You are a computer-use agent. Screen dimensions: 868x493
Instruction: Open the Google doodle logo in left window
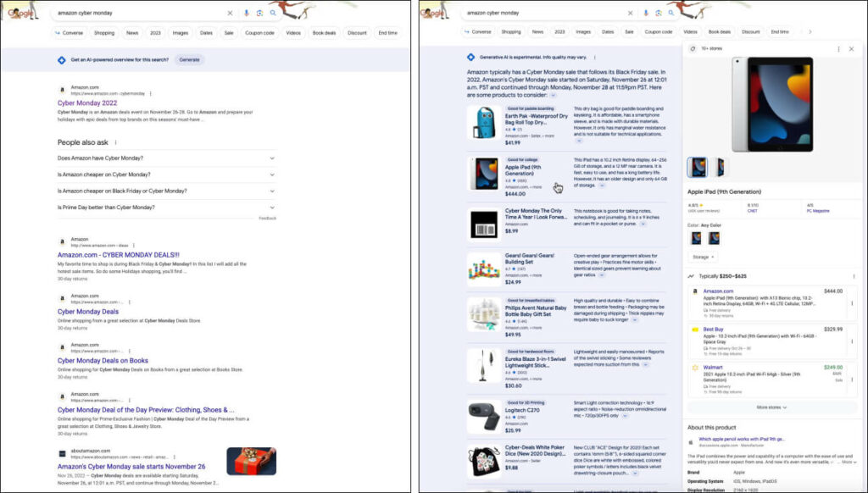click(22, 12)
